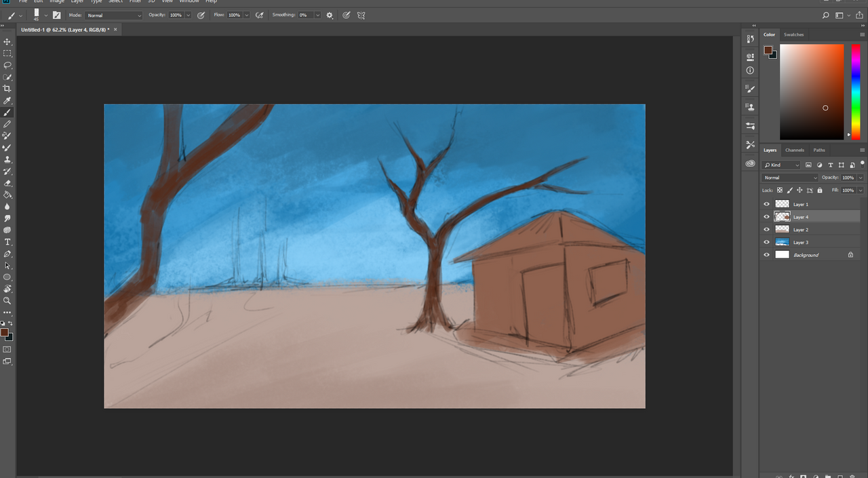This screenshot has width=868, height=478.
Task: Select the Brush tool in the toolbox
Action: 7,113
